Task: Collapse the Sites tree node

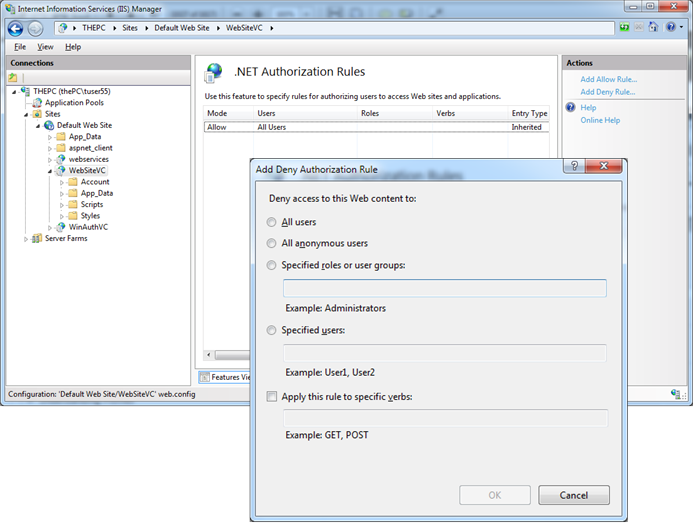Action: coord(26,115)
